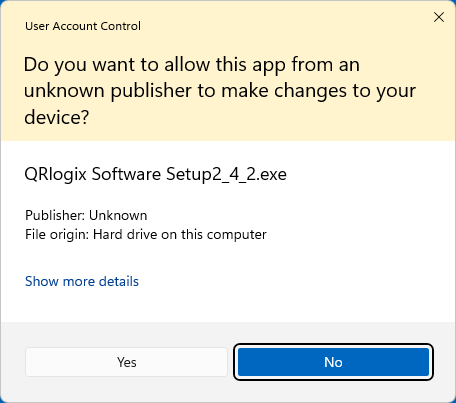
Task: Reject QRlogix setup with the No button
Action: (333, 362)
